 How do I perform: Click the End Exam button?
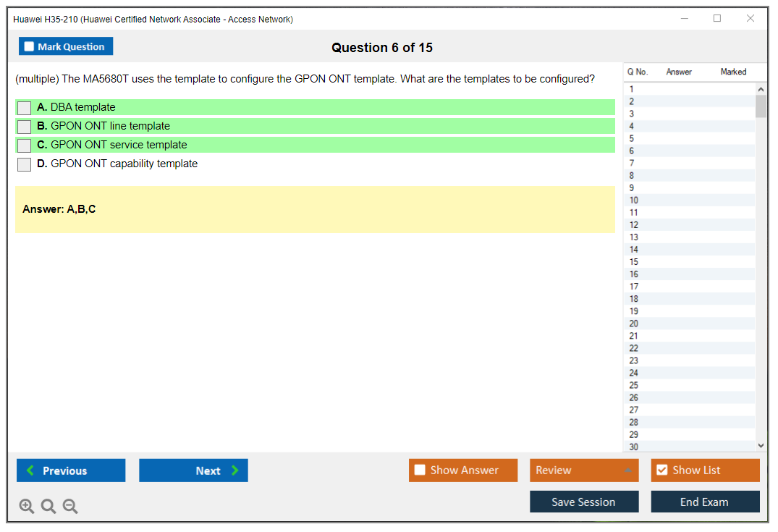point(704,502)
